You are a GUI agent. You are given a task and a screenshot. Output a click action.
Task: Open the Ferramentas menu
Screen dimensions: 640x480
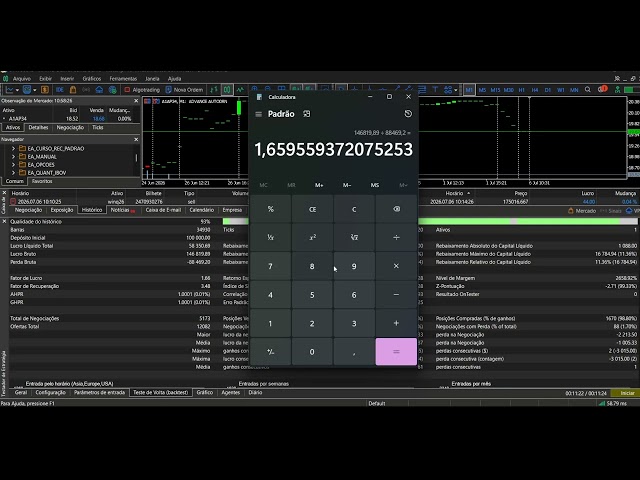tap(123, 79)
